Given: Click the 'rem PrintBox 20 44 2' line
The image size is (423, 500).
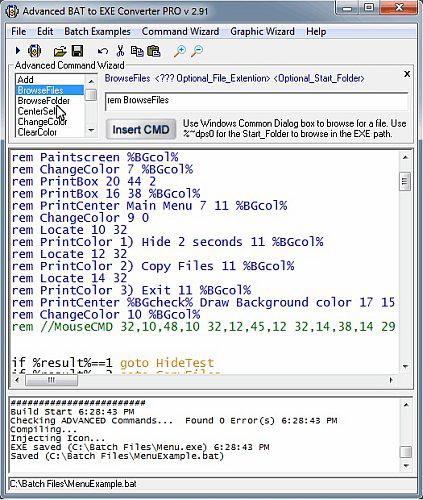Looking at the screenshot, I should tap(84, 182).
